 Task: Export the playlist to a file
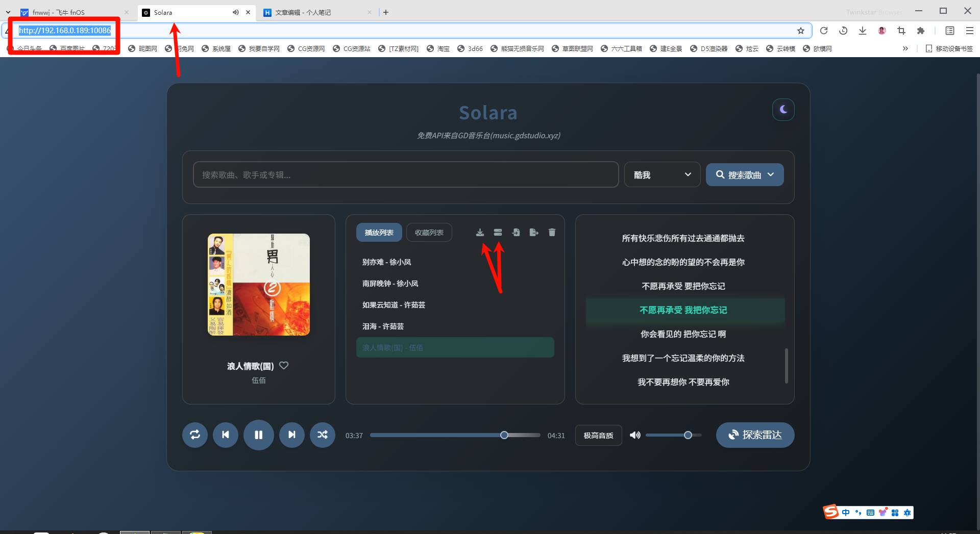coord(534,233)
